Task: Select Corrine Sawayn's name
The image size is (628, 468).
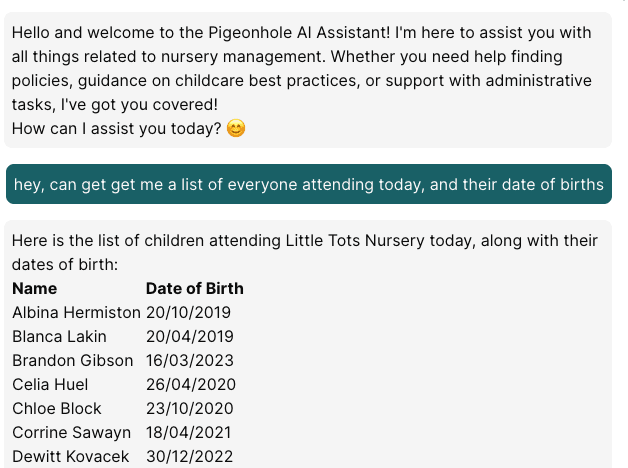Action: [71, 432]
